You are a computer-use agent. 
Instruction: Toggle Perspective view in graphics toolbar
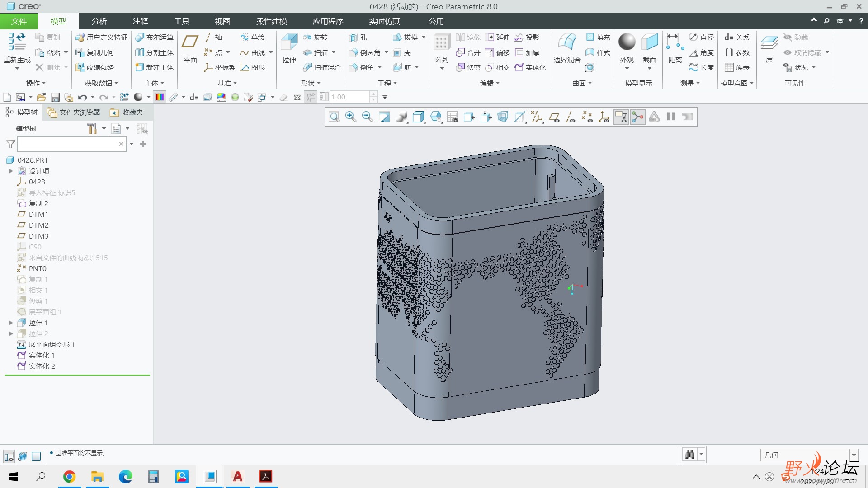pos(503,117)
